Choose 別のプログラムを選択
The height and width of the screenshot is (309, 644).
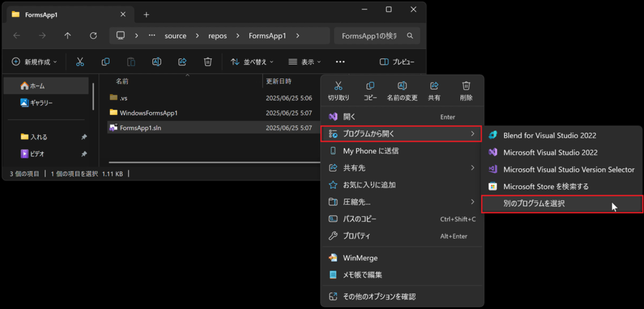click(x=562, y=204)
